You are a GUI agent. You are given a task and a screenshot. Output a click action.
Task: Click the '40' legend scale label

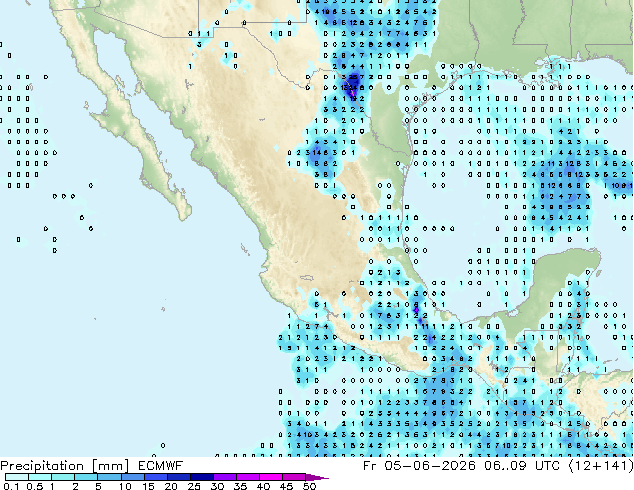coord(263,486)
